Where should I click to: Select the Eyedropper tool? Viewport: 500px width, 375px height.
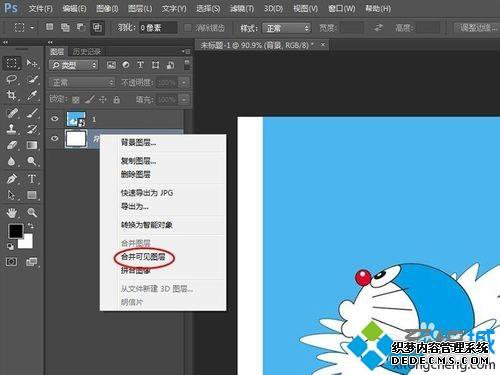tap(32, 96)
